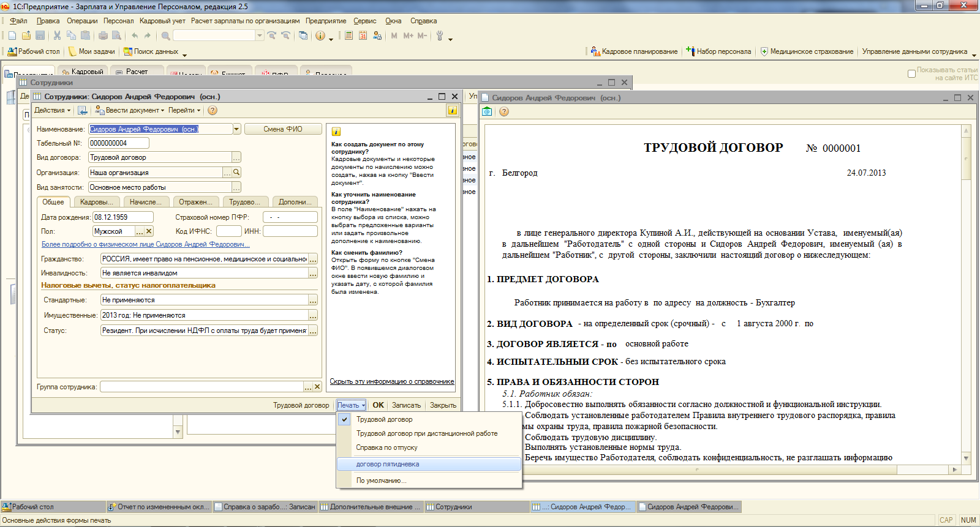
Task: Switch to the Начисле... tab
Action: 146,202
